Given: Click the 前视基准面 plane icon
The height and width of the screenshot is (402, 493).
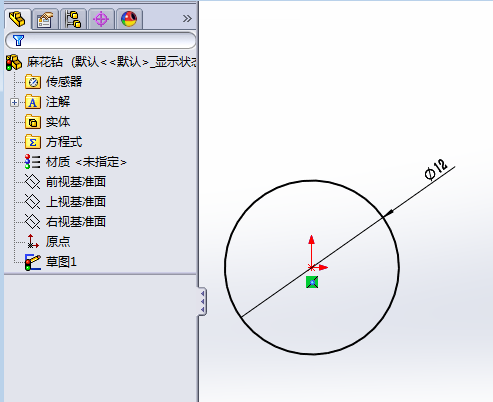Looking at the screenshot, I should coord(33,182).
